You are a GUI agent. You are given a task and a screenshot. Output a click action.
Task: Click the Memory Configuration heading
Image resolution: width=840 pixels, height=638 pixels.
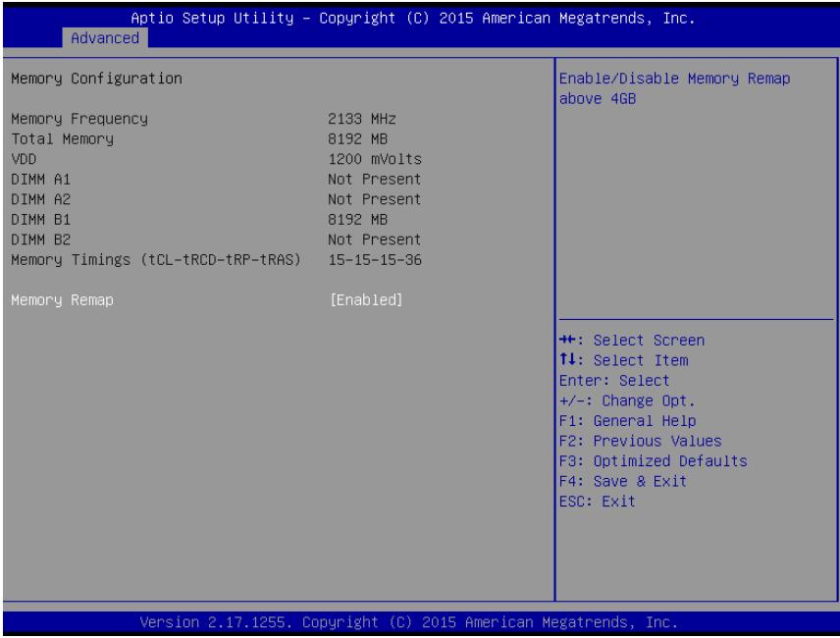[x=96, y=79]
